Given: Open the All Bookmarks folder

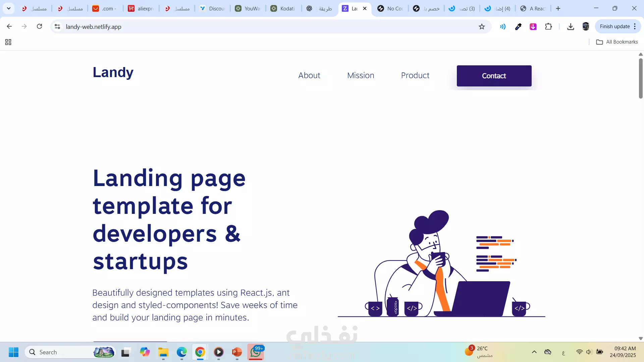Looking at the screenshot, I should pyautogui.click(x=617, y=42).
